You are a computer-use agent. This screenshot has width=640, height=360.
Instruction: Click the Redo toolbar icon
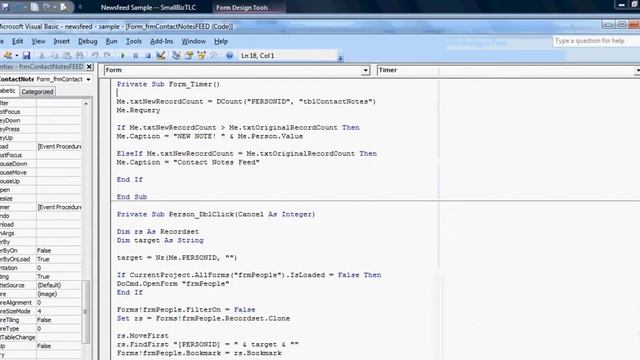click(x=107, y=56)
